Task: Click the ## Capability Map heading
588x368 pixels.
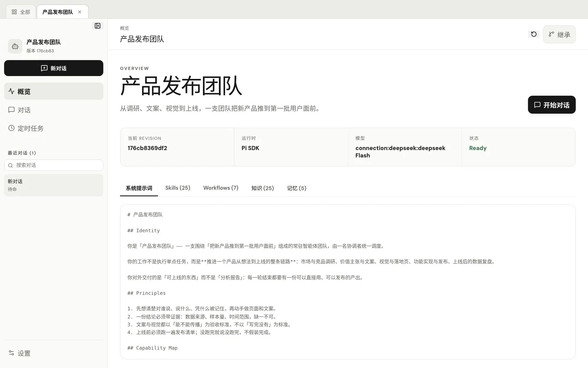Action: (152, 348)
